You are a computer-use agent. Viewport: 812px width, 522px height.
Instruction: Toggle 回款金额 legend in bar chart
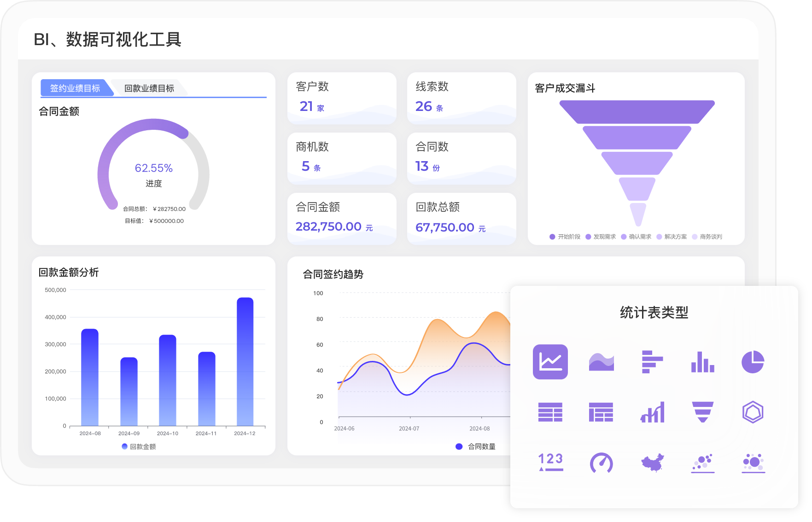coord(139,447)
